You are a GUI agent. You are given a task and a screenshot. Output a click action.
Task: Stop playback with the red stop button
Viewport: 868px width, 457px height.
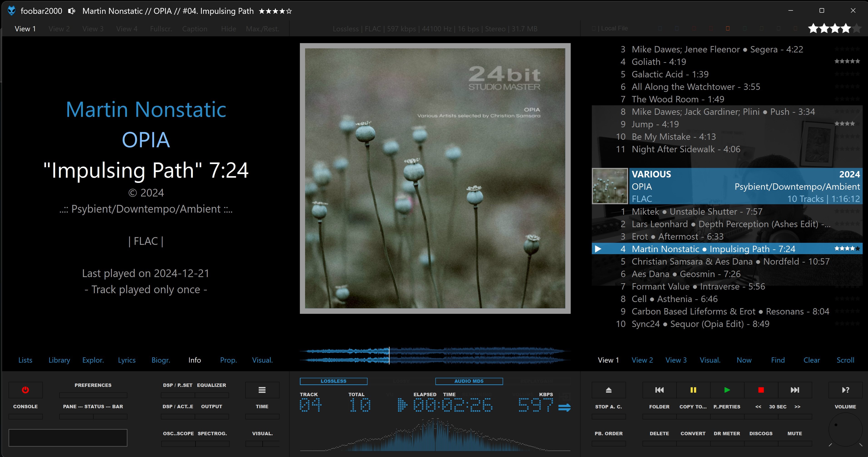tap(761, 390)
